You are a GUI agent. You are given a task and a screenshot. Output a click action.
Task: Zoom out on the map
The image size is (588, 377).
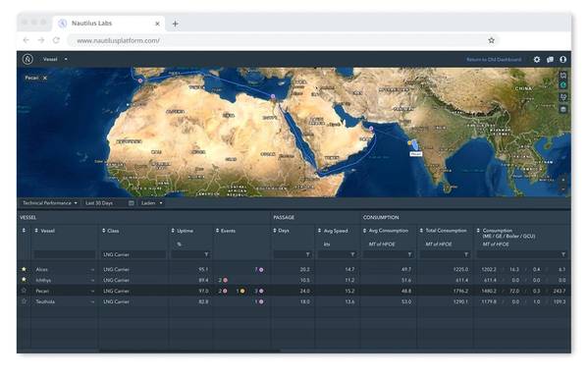tap(562, 189)
